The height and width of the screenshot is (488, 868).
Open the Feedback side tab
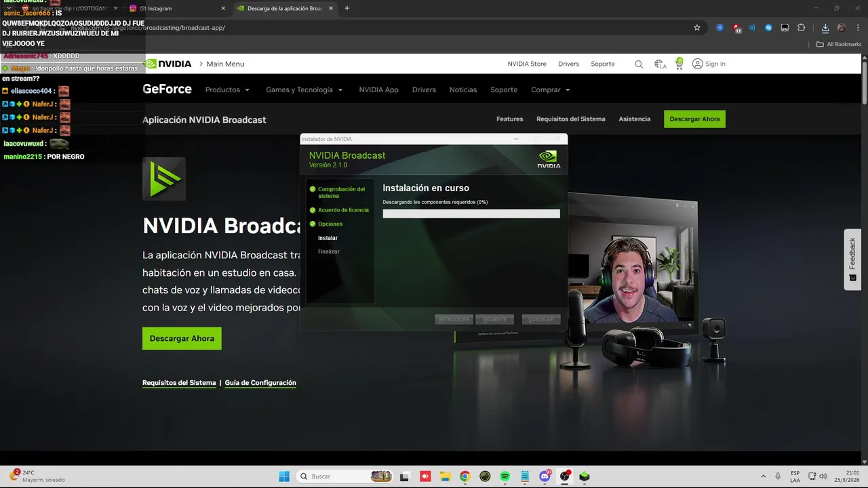coord(852,260)
